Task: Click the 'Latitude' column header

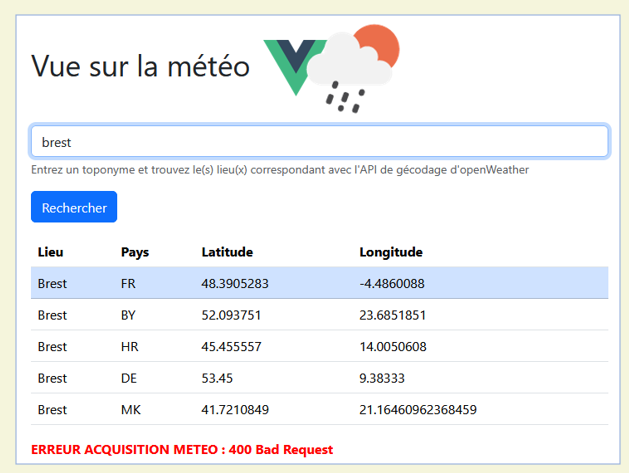Action: point(227,252)
